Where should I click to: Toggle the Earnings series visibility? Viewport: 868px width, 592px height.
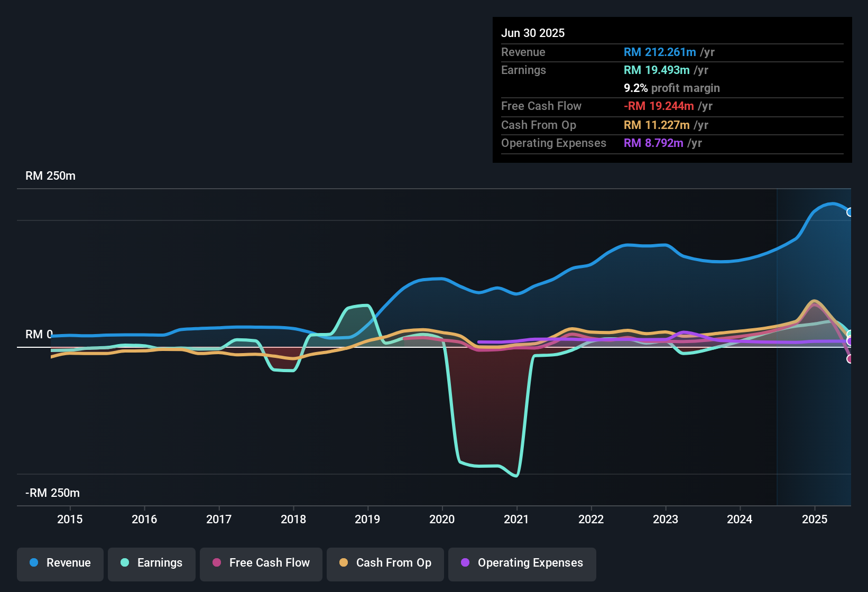point(151,563)
